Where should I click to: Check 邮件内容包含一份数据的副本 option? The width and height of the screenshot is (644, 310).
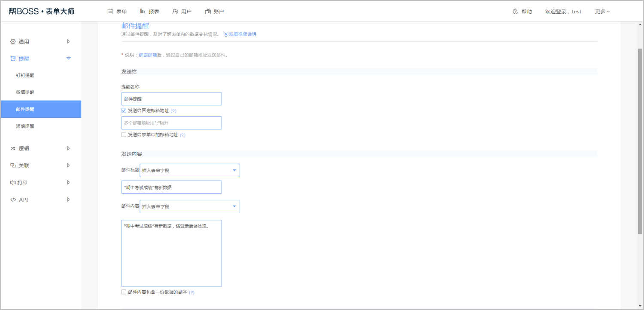124,292
